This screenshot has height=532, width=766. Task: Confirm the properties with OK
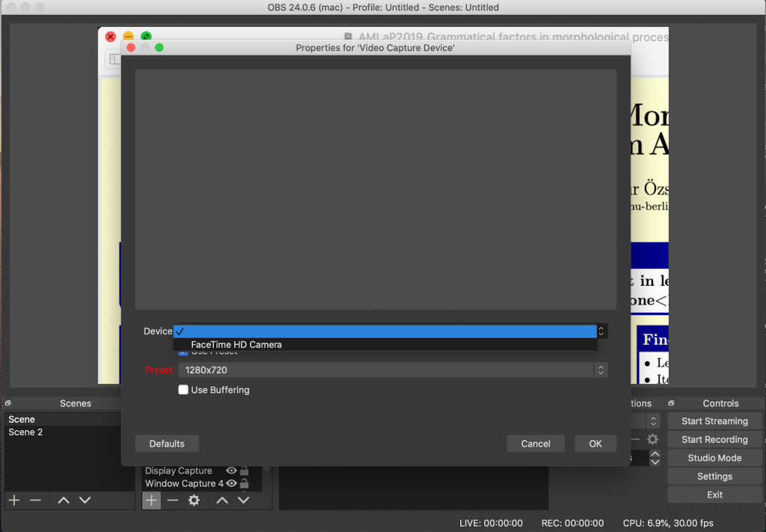click(595, 444)
